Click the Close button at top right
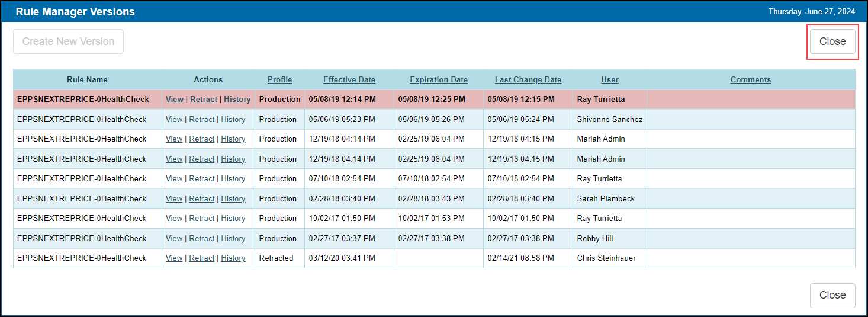 832,41
